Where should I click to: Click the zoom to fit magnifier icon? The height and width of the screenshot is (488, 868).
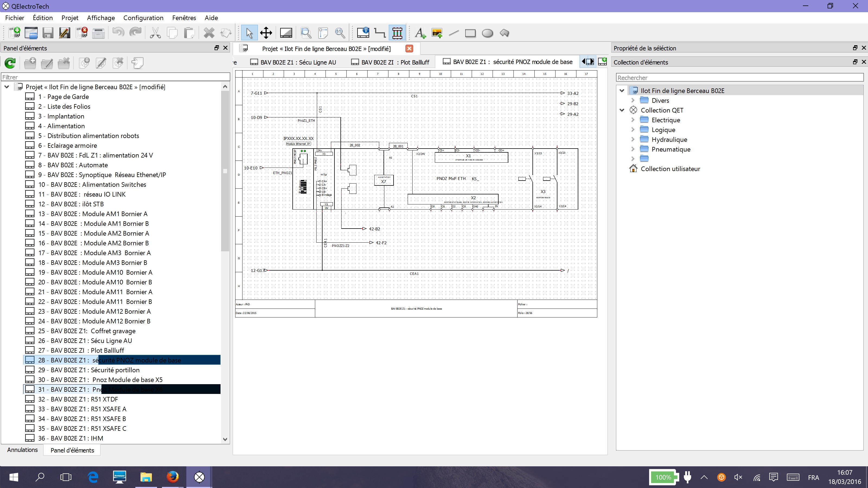click(x=306, y=33)
